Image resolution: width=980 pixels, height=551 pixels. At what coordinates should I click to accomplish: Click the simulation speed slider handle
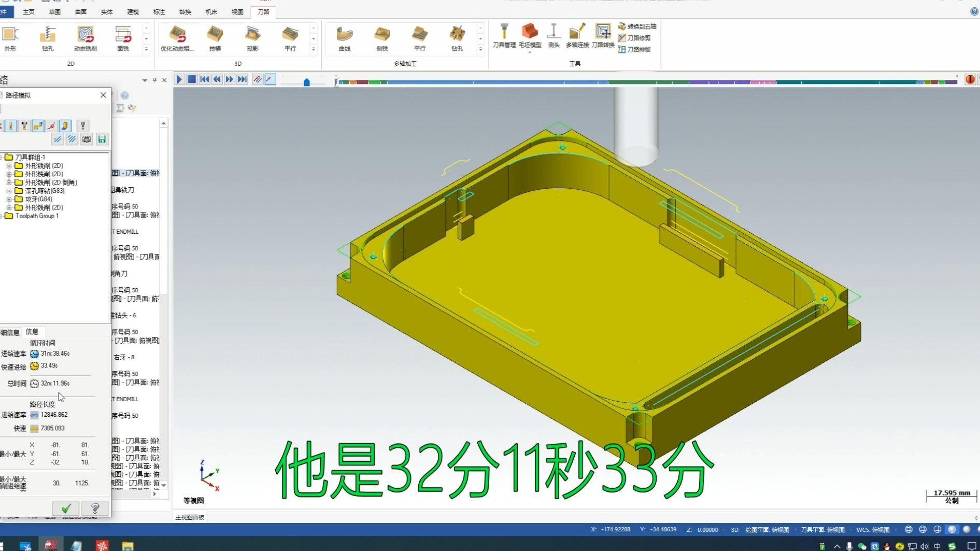point(307,82)
